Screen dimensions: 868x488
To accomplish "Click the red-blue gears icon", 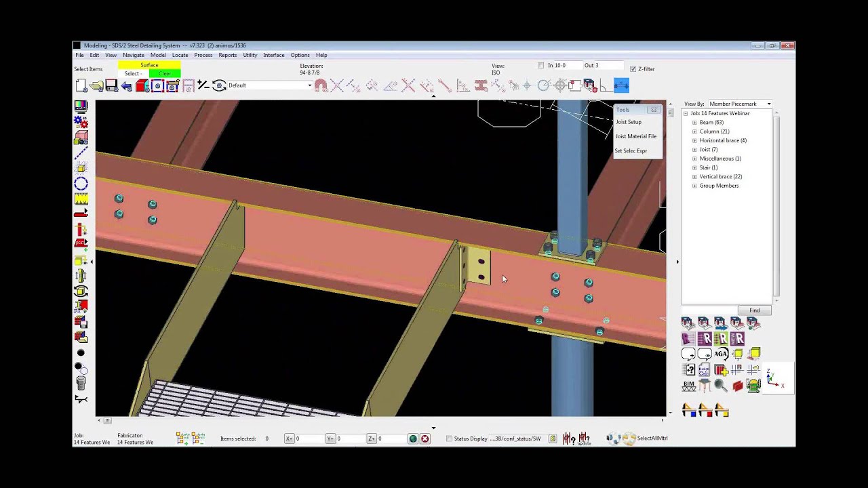I will [81, 122].
